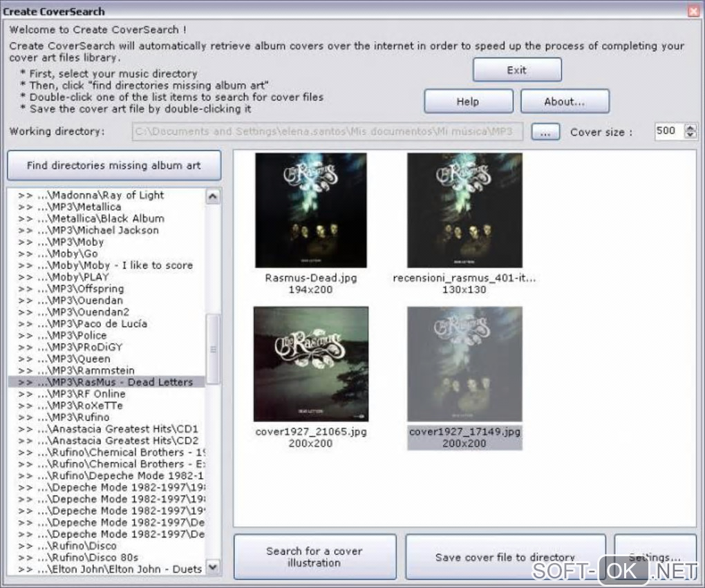Open the About... dialog
Image resolution: width=705 pixels, height=588 pixels.
[565, 101]
